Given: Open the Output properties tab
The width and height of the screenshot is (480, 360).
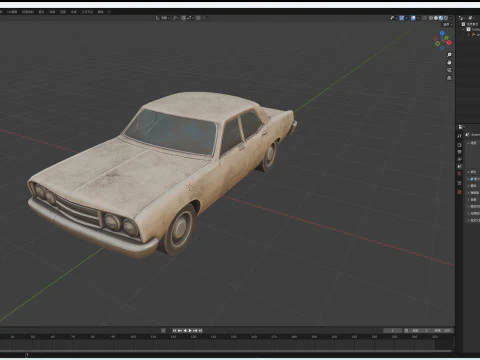Looking at the screenshot, I should (459, 152).
